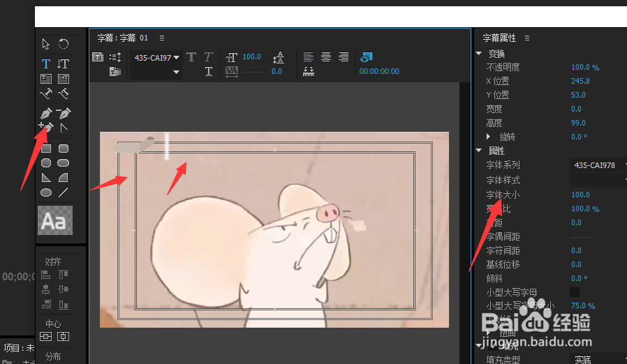Open the 字体样式 dropdown
This screenshot has width=627, height=364.
click(x=598, y=180)
